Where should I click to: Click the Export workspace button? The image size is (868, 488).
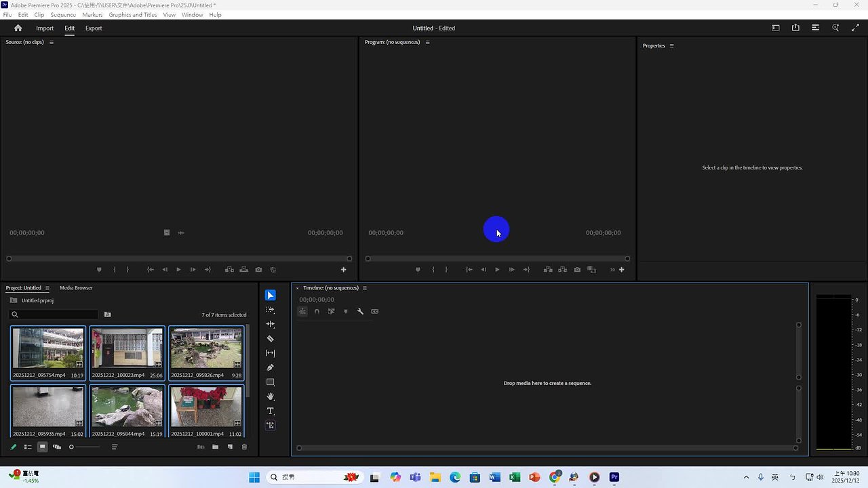point(94,28)
